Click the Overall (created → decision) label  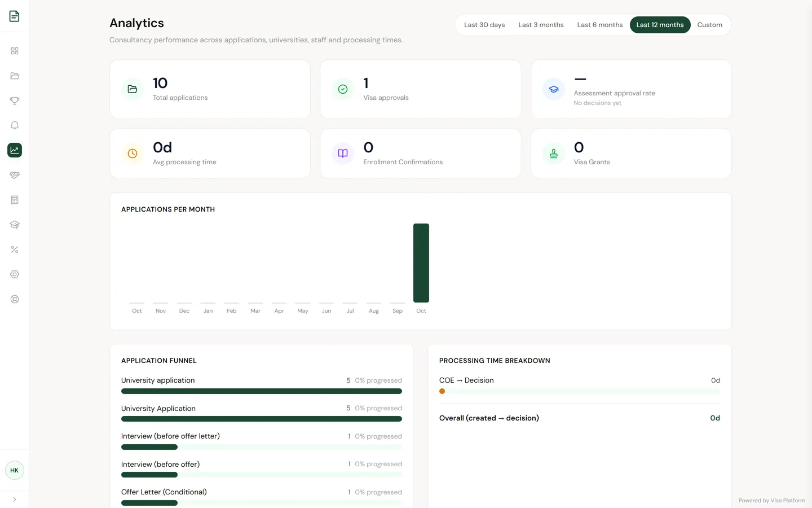489,418
